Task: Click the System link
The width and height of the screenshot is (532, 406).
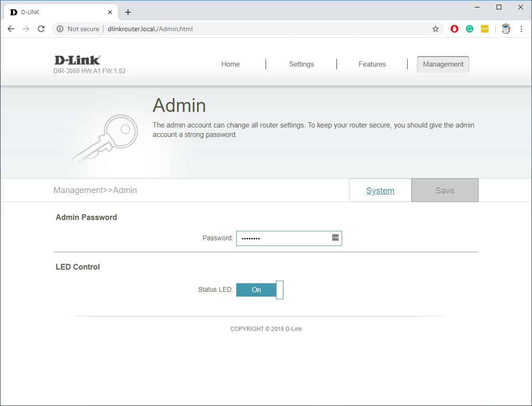Action: tap(380, 191)
